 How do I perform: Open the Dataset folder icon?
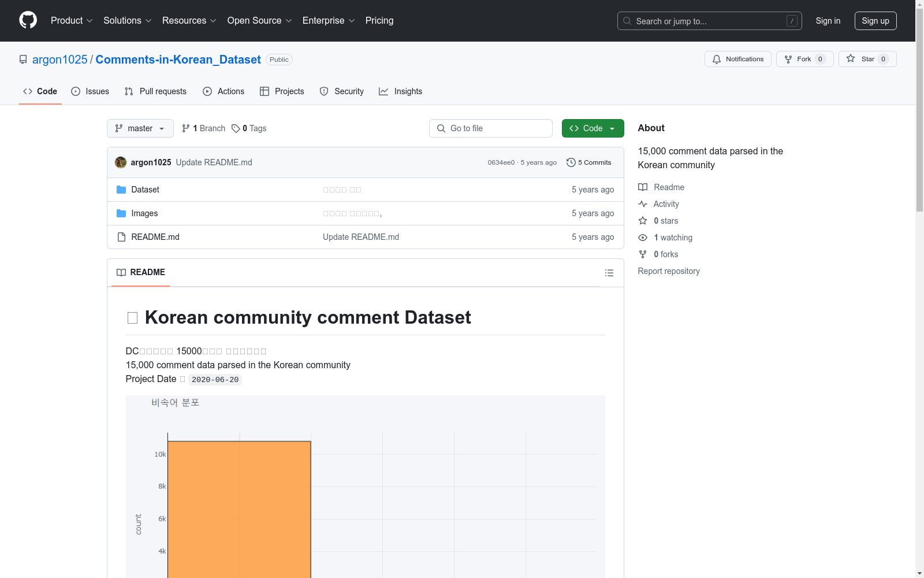coord(121,190)
